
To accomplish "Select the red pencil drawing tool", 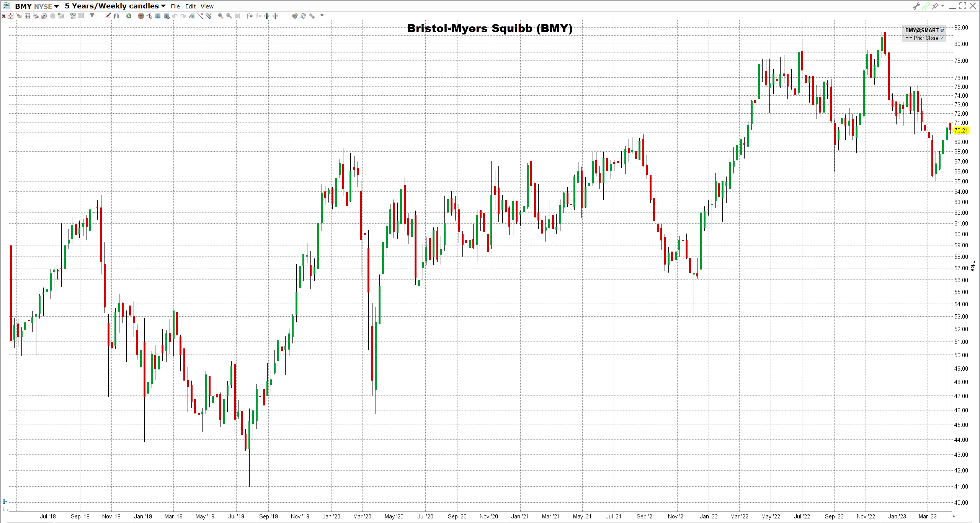I will click(x=108, y=15).
